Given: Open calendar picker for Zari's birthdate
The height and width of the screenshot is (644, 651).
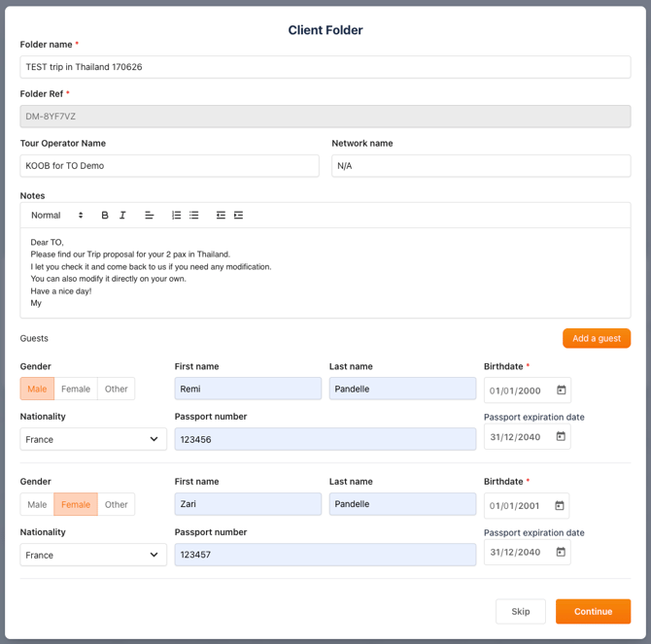Looking at the screenshot, I should pos(560,505).
